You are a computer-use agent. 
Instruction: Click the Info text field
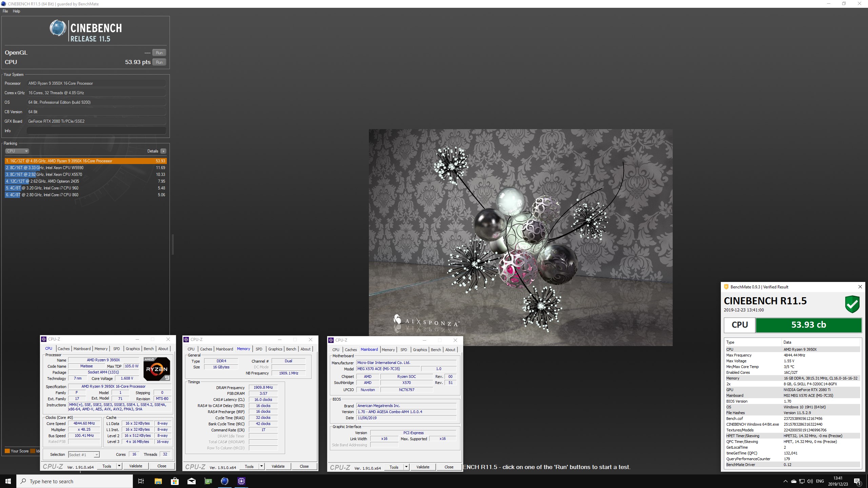(x=96, y=131)
